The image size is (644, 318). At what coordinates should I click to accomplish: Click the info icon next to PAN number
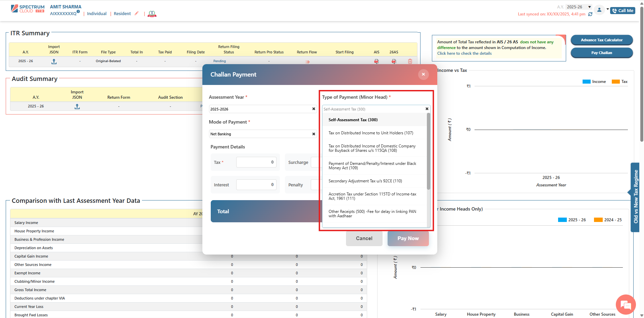[x=78, y=11]
